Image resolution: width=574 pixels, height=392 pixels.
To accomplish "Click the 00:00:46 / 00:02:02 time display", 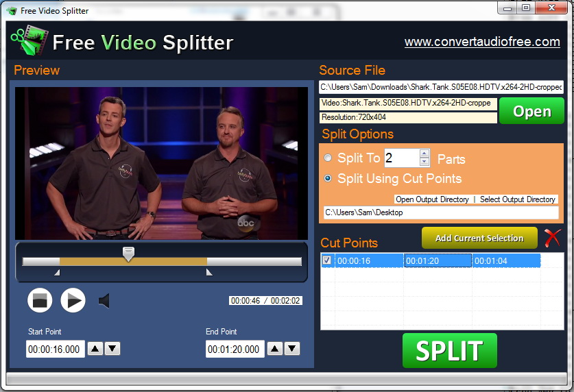I will tap(265, 301).
